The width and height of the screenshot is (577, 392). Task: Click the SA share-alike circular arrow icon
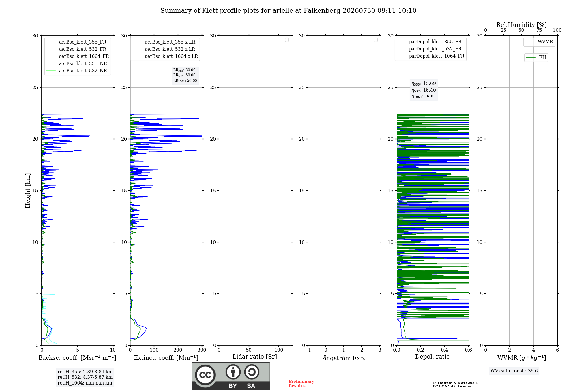252,372
